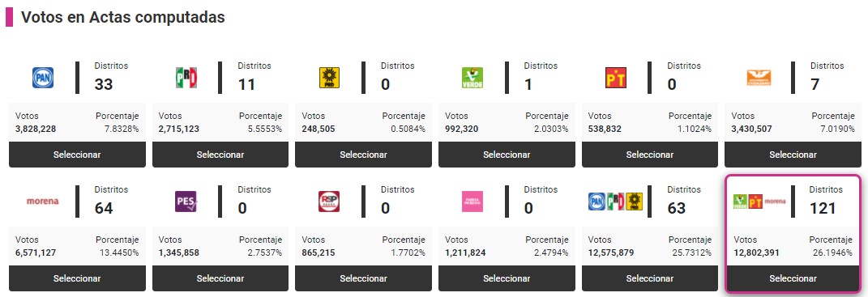Select the Movimiento Ciudadano card button

click(x=793, y=155)
